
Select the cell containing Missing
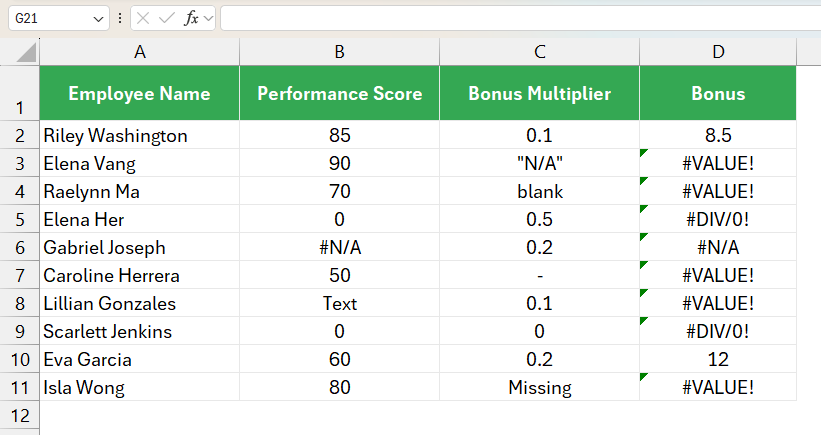[x=539, y=387]
